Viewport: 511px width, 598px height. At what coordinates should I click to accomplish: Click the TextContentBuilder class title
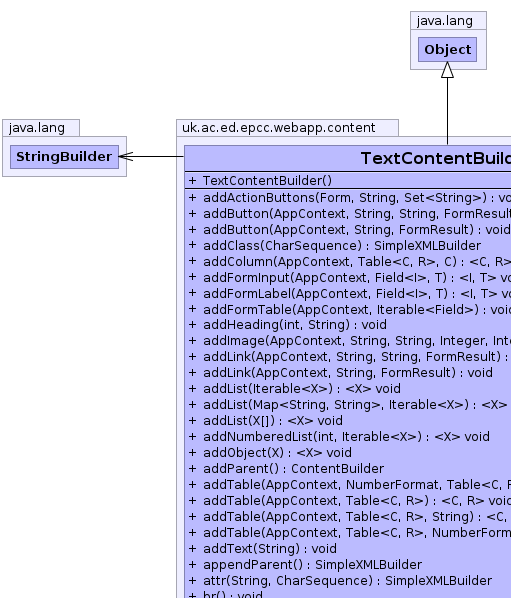point(436,158)
